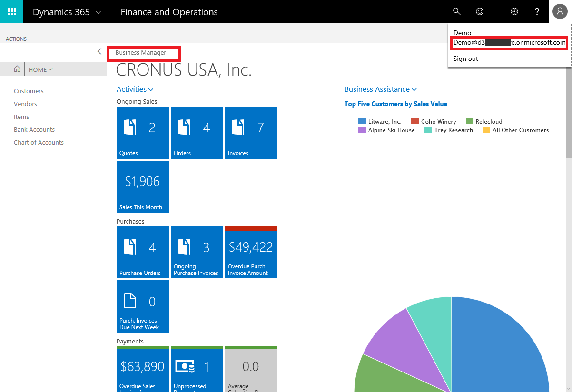Click the onmicrosoft.com account email
The width and height of the screenshot is (572, 392).
coord(510,42)
